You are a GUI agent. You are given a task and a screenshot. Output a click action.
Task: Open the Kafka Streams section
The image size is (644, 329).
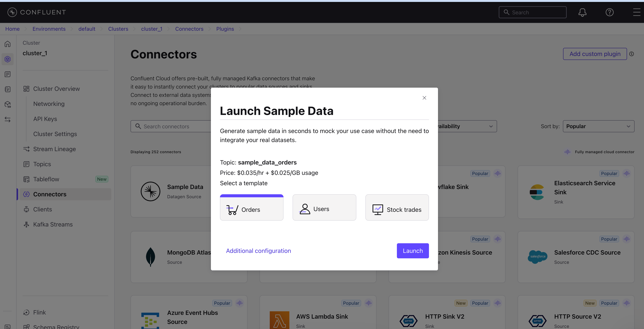point(53,224)
